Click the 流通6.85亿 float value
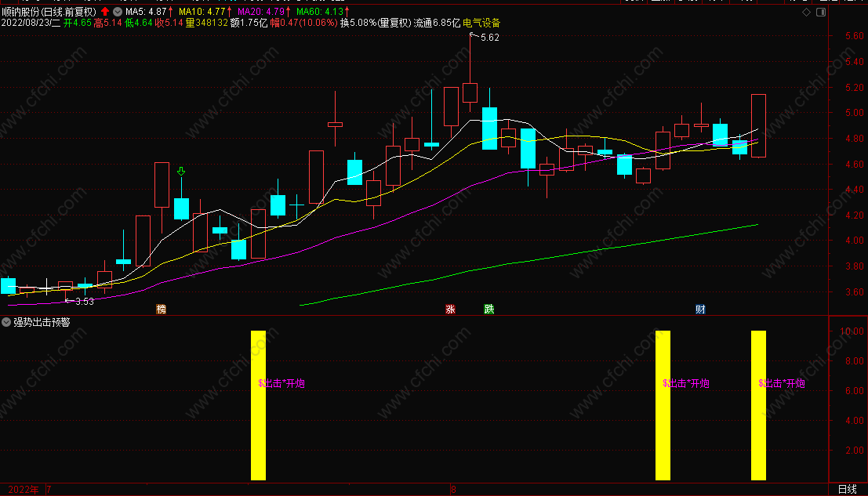This screenshot has width=868, height=496. coord(438,23)
